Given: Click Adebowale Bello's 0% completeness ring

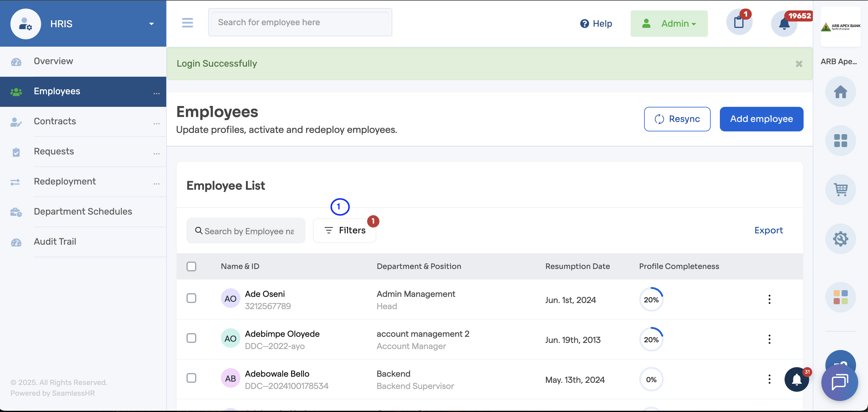Looking at the screenshot, I should (651, 379).
